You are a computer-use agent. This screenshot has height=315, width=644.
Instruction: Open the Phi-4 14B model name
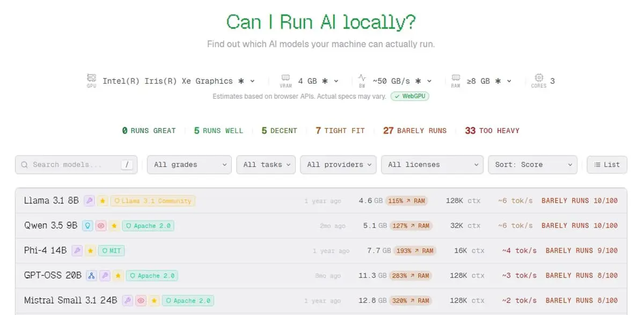tap(46, 251)
